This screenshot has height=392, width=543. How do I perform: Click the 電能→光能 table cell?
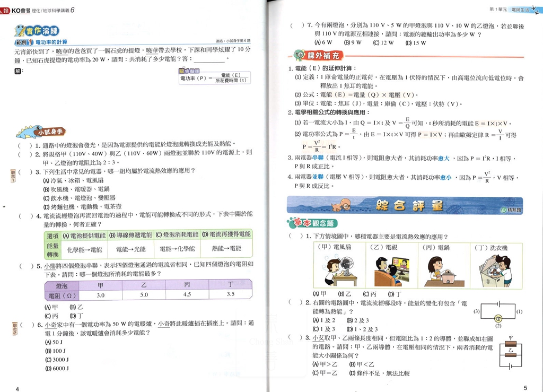tap(130, 249)
